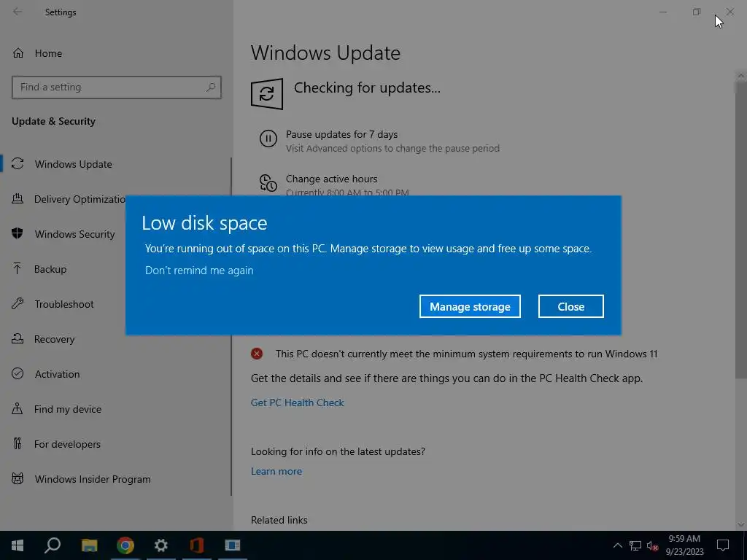Click the network tray icon

click(x=635, y=545)
